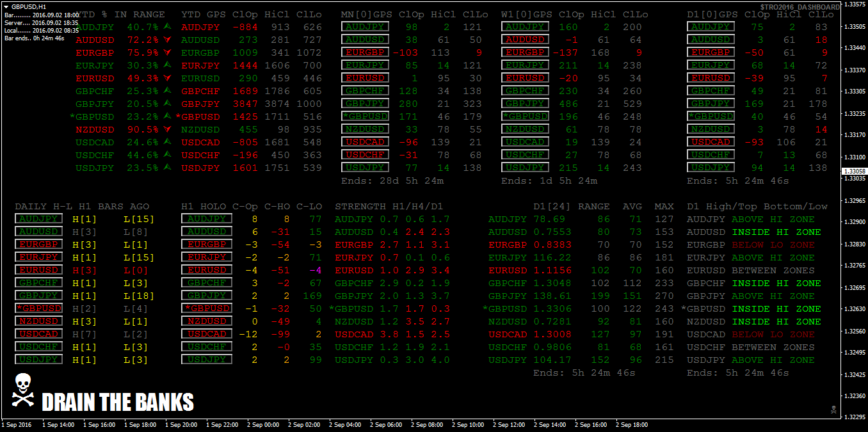The width and height of the screenshot is (868, 432).
Task: Select the USDJPY box under H1 HOLO
Action: pyautogui.click(x=207, y=359)
